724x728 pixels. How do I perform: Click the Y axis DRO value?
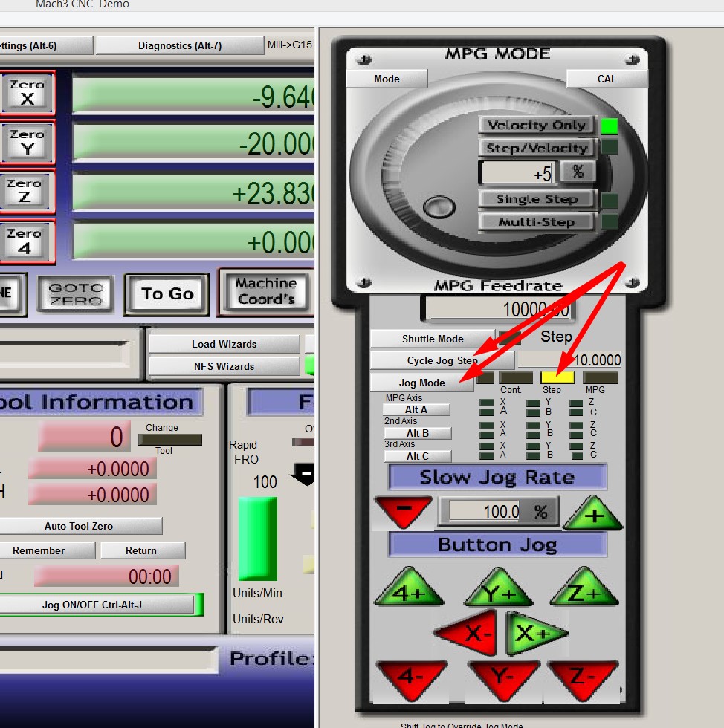tap(194, 144)
